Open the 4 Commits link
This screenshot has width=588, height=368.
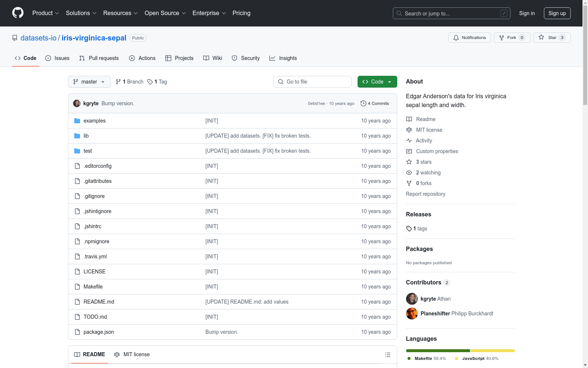tap(375, 103)
